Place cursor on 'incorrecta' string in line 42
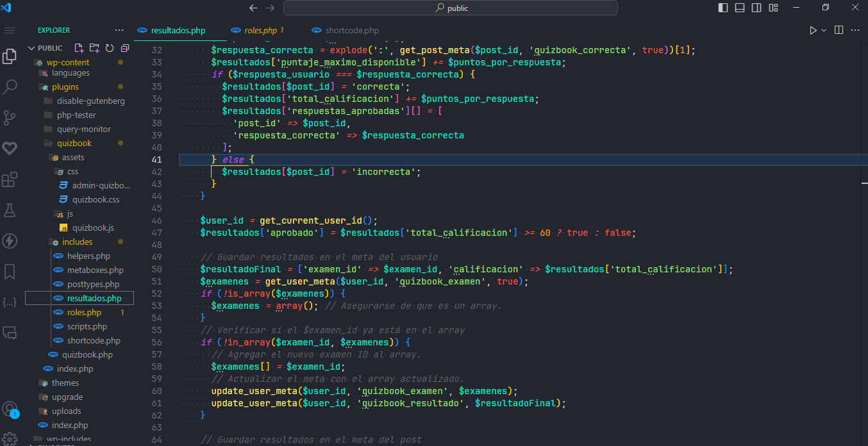The width and height of the screenshot is (868, 446). pos(385,172)
